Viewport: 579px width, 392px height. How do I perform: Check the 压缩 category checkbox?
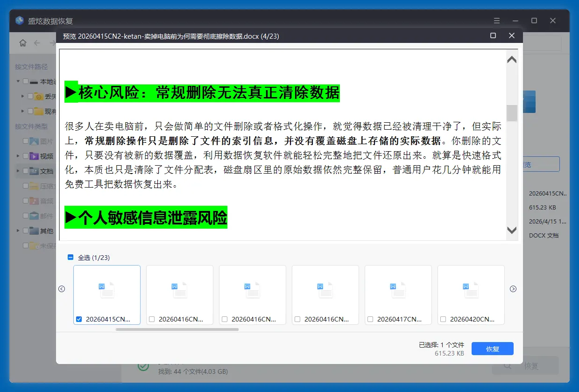click(x=26, y=186)
